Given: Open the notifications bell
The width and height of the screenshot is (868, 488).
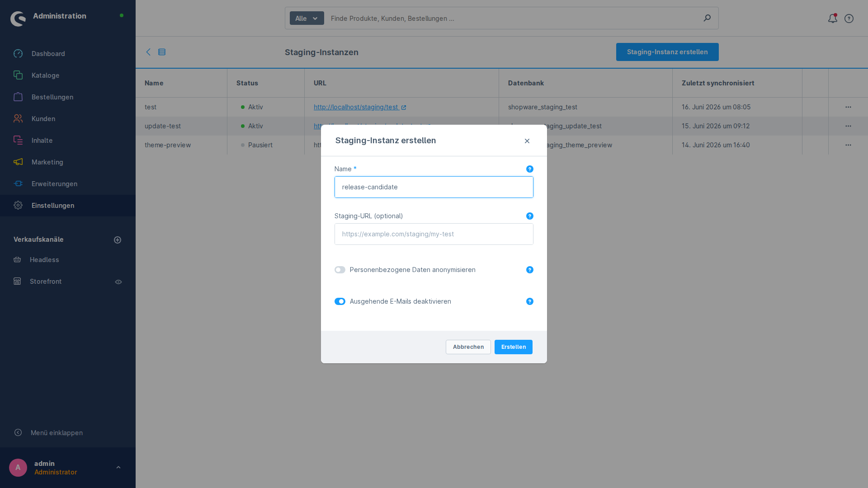Looking at the screenshot, I should tap(833, 19).
